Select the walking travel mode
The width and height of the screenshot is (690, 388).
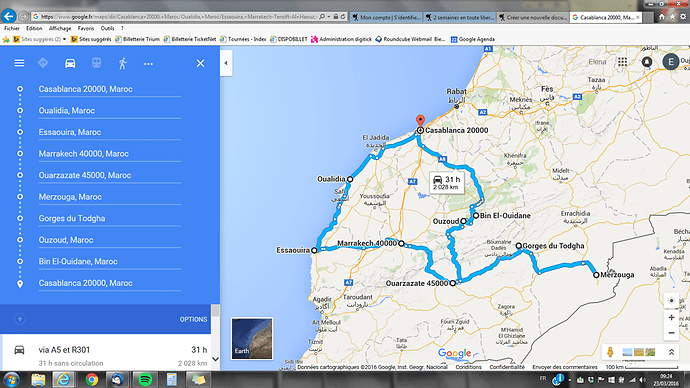[123, 63]
